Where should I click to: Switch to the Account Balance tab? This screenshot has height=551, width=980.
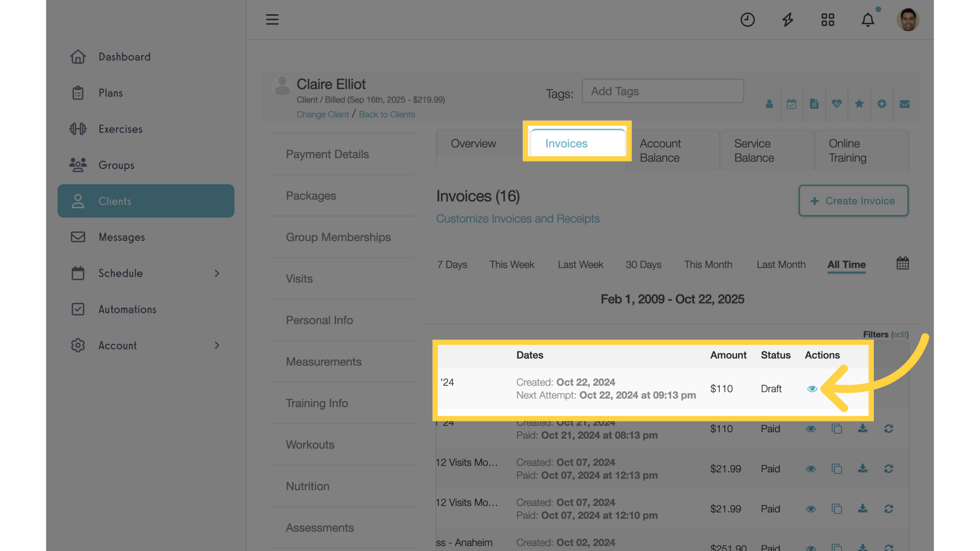pos(673,151)
